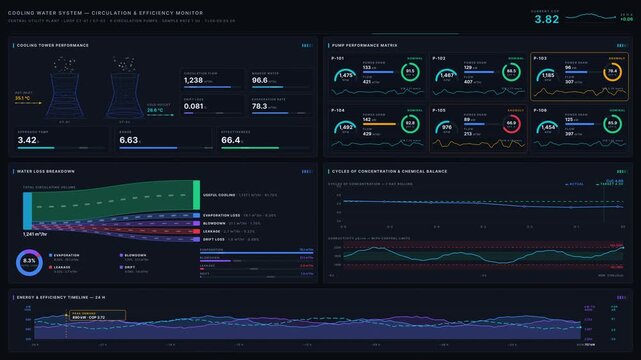Screen dimensions: 641x360
Task: Click the Approach Temp 3.42 progress bar
Action: [x=62, y=148]
